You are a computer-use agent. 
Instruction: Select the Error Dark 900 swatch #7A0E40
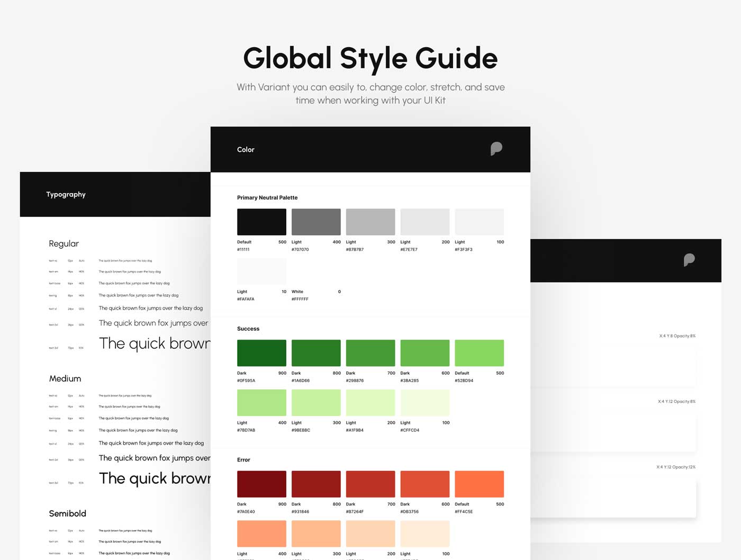click(261, 484)
